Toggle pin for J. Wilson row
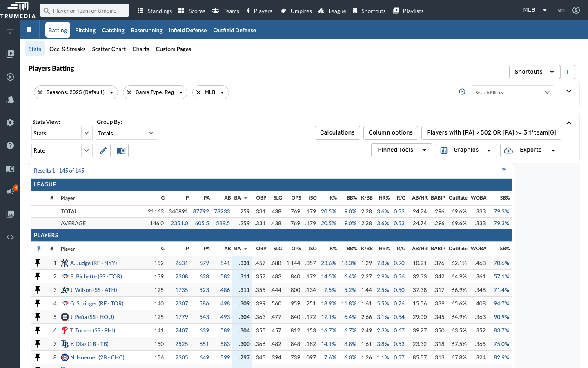588x368 pixels. coord(38,290)
